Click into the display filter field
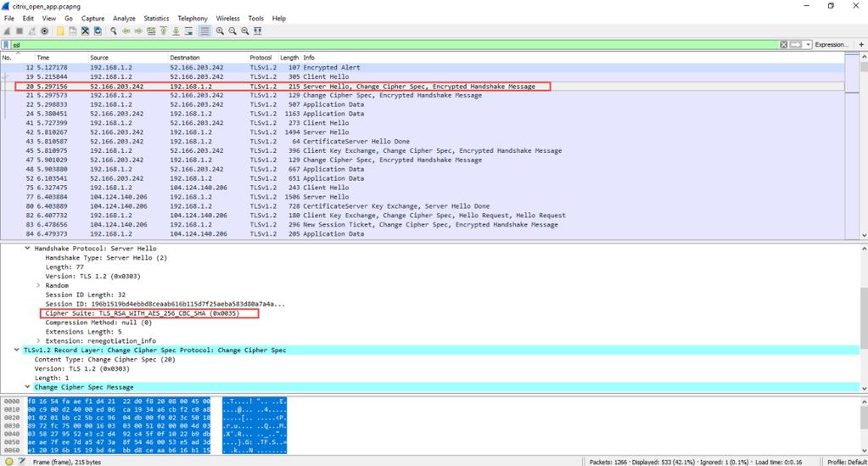Viewport: 868px width, 466px height. pyautogui.click(x=395, y=44)
